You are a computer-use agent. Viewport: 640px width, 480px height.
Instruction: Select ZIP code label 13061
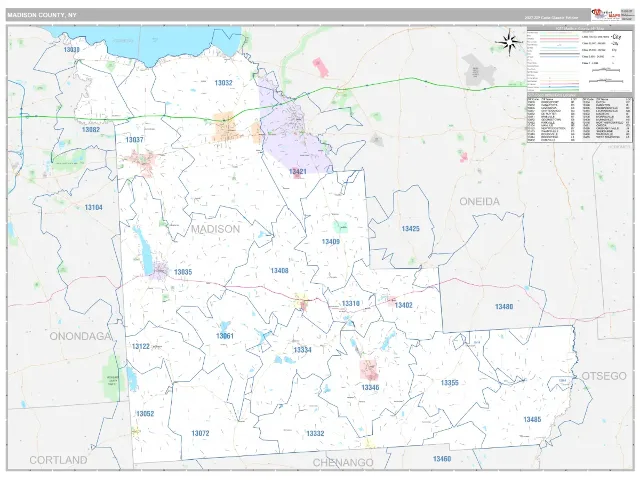point(225,336)
